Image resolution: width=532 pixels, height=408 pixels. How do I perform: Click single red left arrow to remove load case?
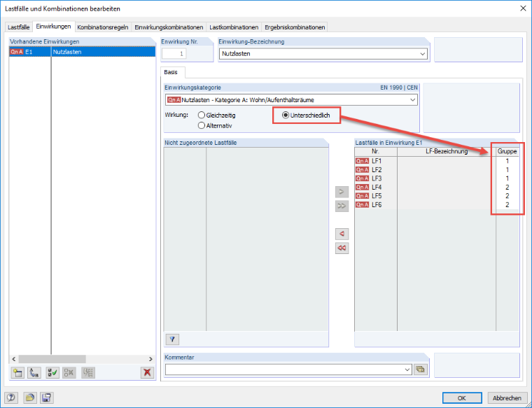(342, 234)
